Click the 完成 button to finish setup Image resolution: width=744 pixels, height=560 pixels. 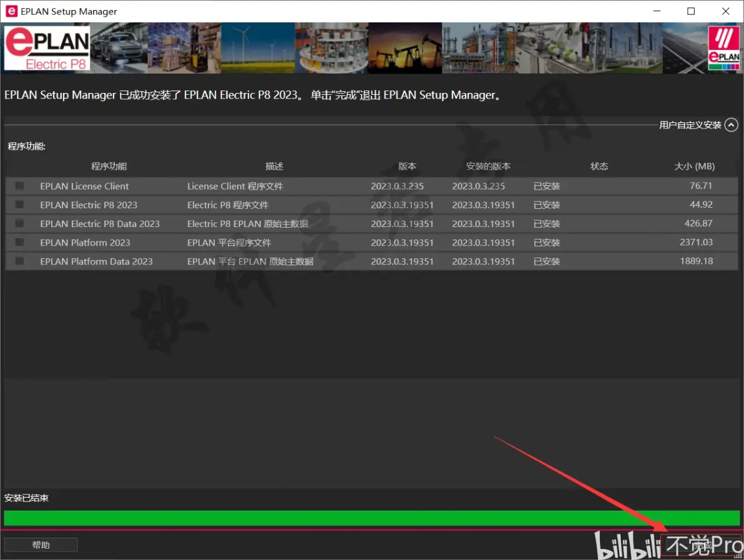click(x=702, y=546)
